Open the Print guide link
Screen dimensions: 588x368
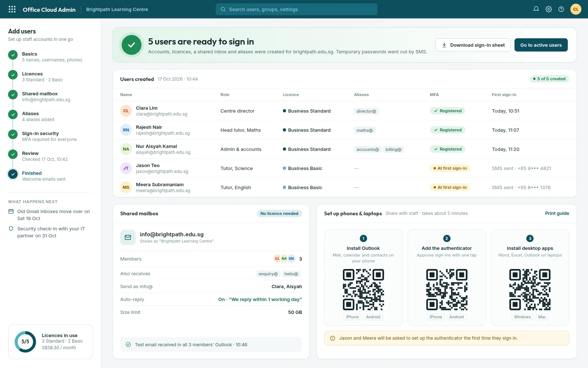point(557,213)
